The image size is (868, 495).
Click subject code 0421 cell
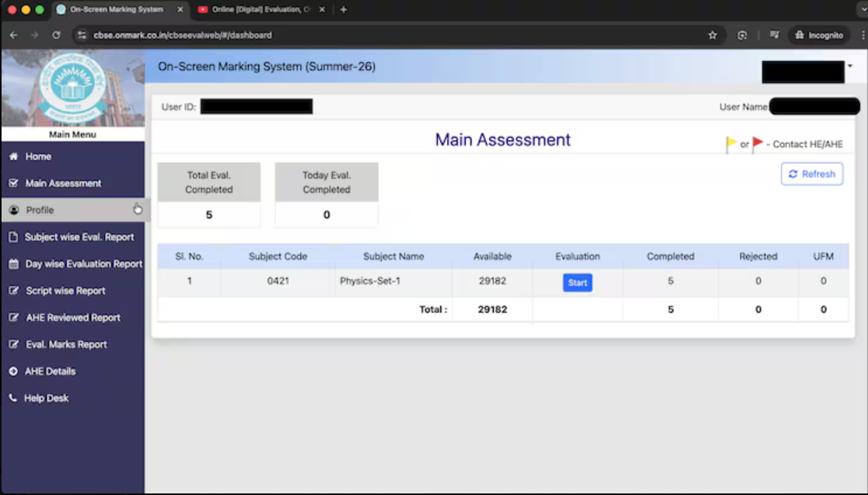pos(278,281)
